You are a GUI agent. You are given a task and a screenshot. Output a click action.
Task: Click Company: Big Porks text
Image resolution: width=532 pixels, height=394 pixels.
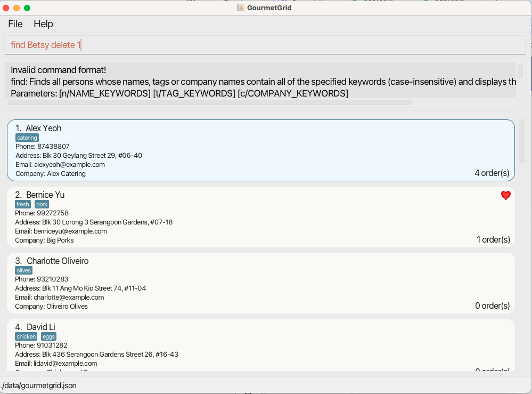click(44, 240)
